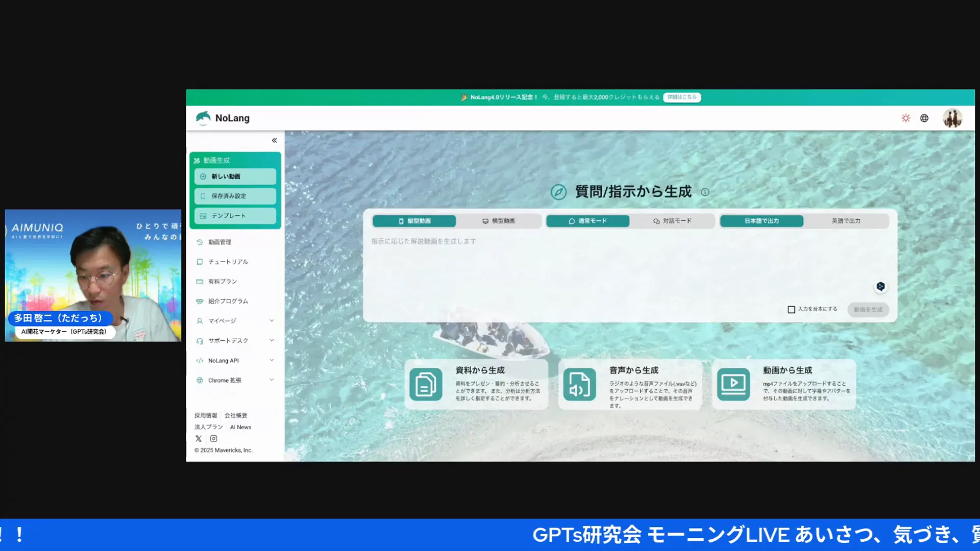Click the NoLang API code icon

tap(200, 361)
